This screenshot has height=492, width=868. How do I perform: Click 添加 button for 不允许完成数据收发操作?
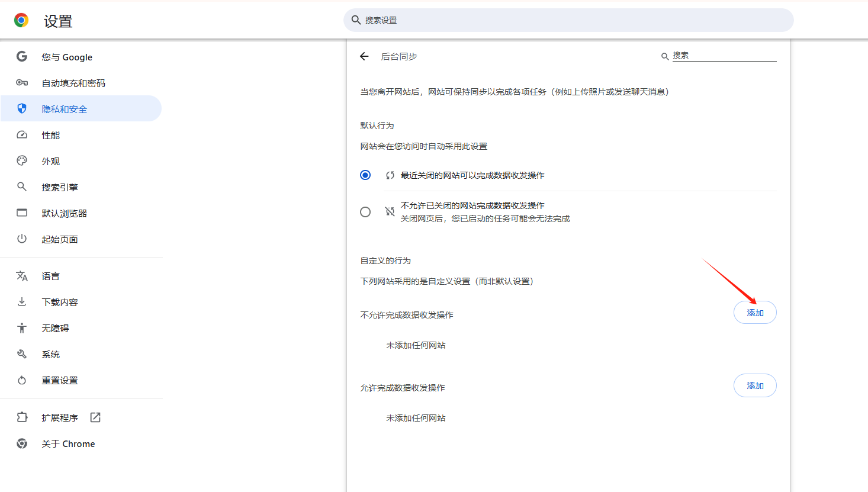[755, 313]
